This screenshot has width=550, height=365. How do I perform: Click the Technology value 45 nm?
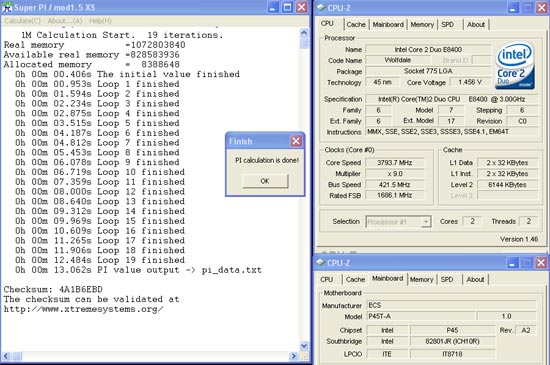pos(382,82)
